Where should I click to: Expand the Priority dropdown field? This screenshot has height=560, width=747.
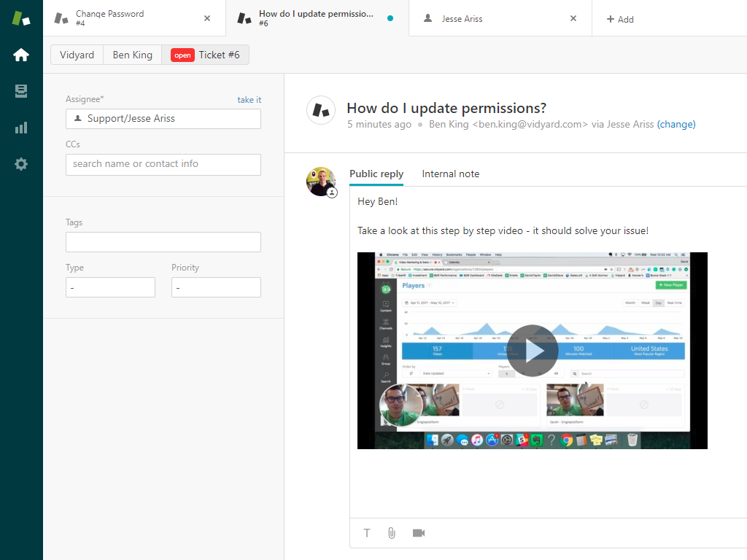point(216,287)
